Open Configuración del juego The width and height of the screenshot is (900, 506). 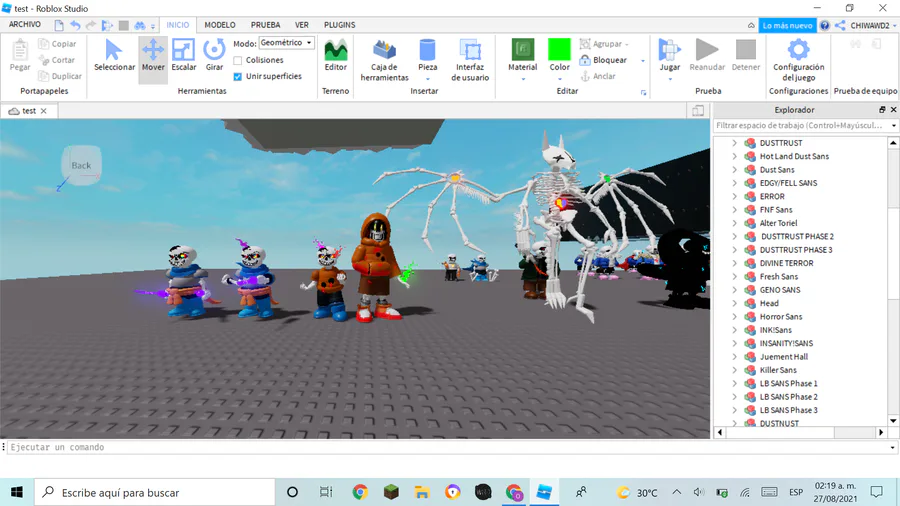798,60
